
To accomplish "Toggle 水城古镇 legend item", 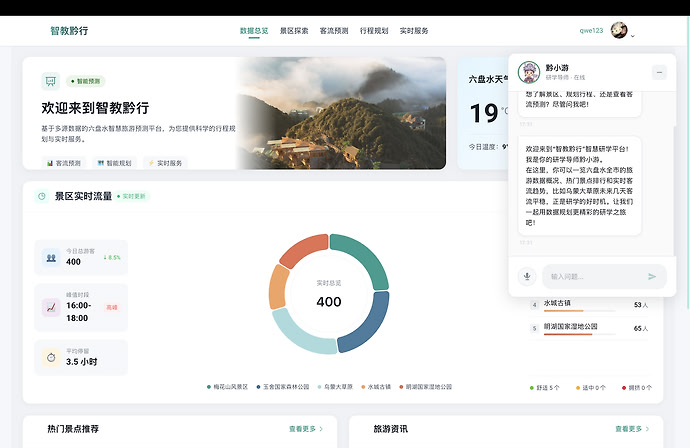I will [376, 387].
